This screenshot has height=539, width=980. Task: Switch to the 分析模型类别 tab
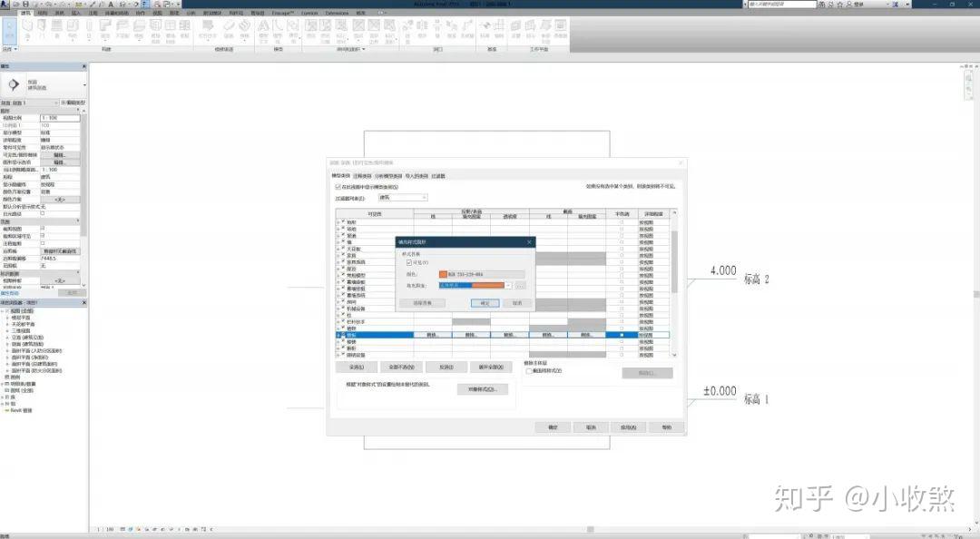pyautogui.click(x=388, y=176)
